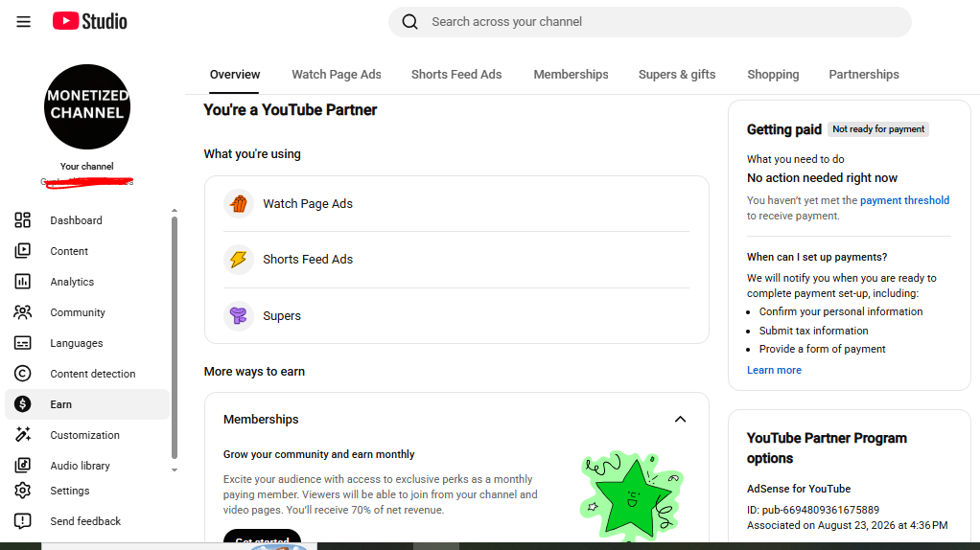Image resolution: width=980 pixels, height=550 pixels.
Task: Open the Monetized Channel avatar
Action: pos(87,106)
